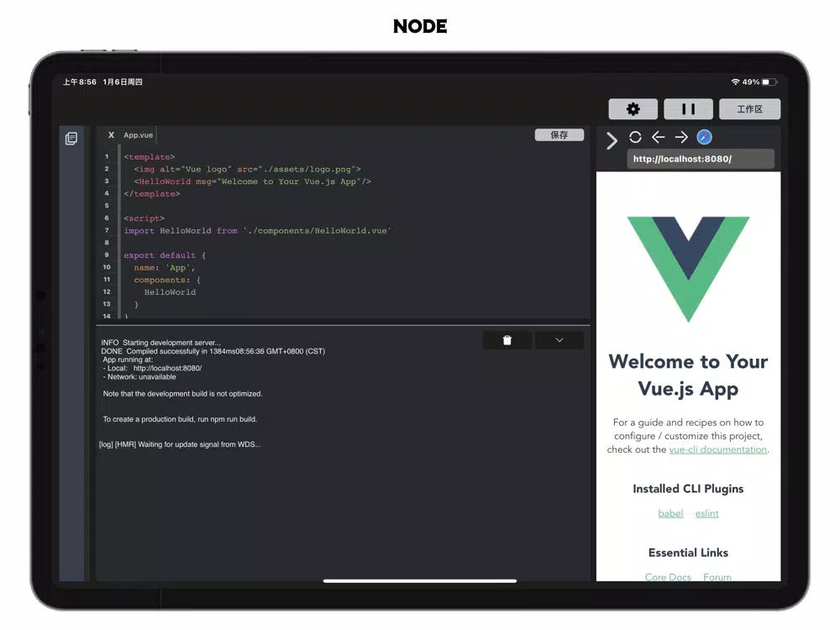Clear the console with trash icon
This screenshot has height=630, width=840.
[507, 340]
